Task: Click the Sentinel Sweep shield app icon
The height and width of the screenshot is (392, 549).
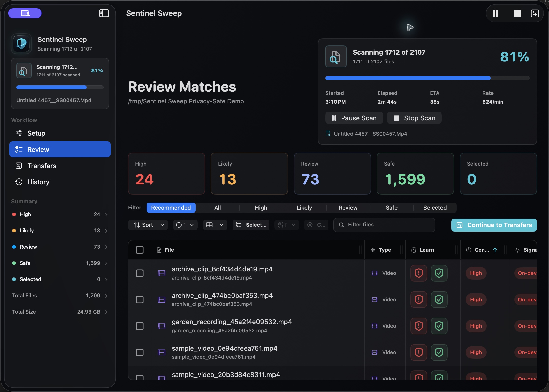Action: (x=21, y=44)
